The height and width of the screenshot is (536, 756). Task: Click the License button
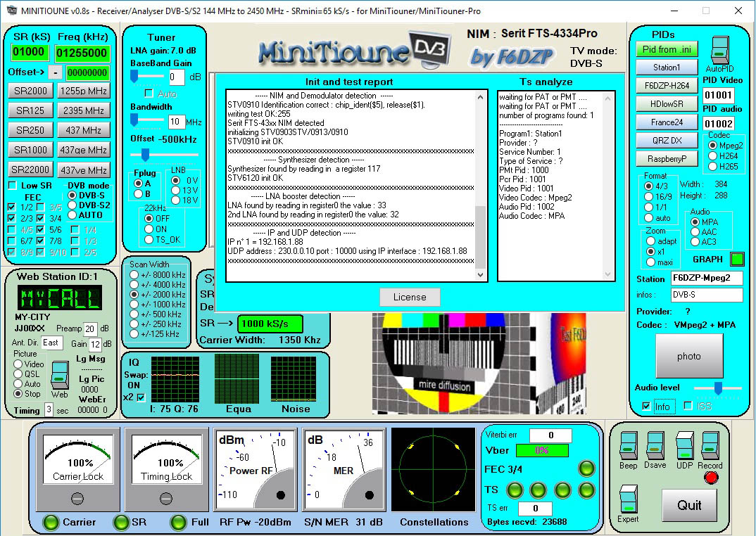coord(410,297)
